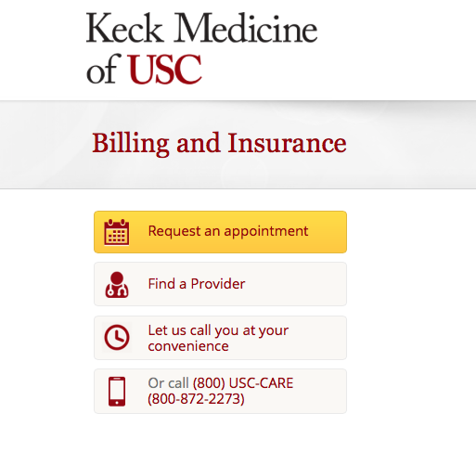Choose Let us call you at your convenience

[x=220, y=338]
